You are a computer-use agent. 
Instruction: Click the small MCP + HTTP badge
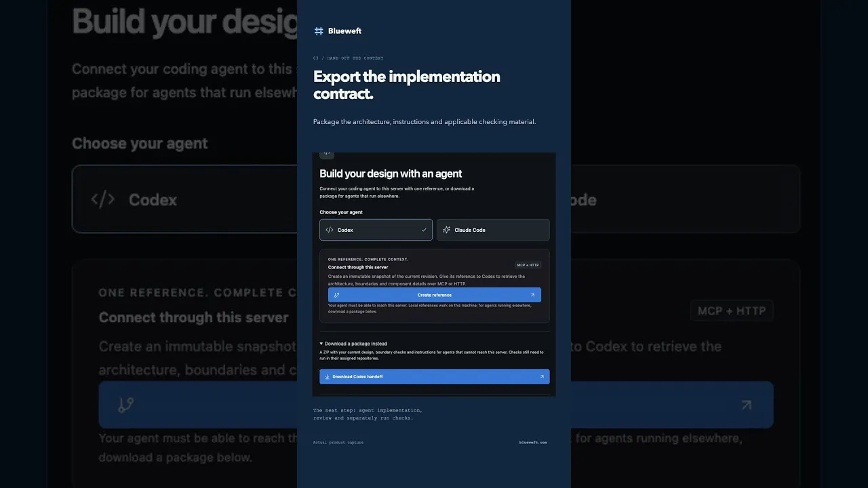(x=528, y=265)
